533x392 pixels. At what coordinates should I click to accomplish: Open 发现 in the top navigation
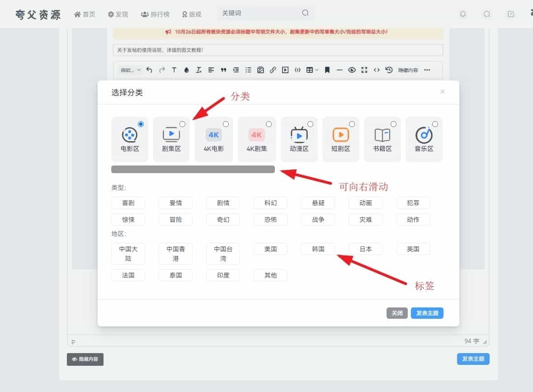118,14
